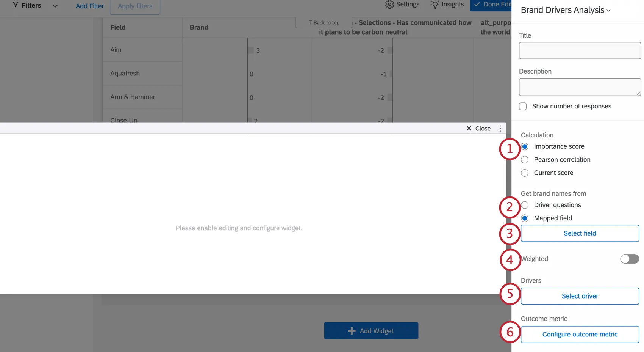The width and height of the screenshot is (644, 352).
Task: Open Settings using the gear icon
Action: [x=389, y=5]
